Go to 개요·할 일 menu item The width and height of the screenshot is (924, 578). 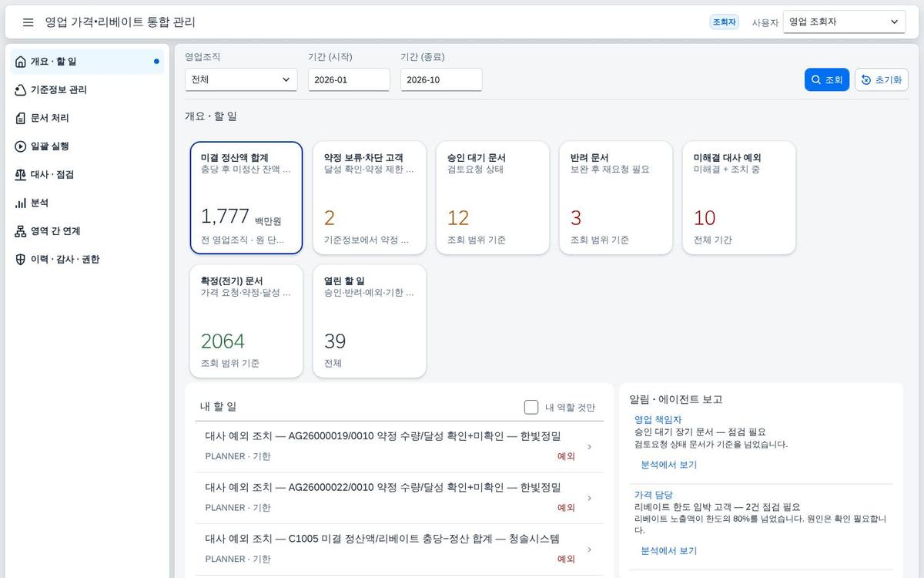(87, 62)
